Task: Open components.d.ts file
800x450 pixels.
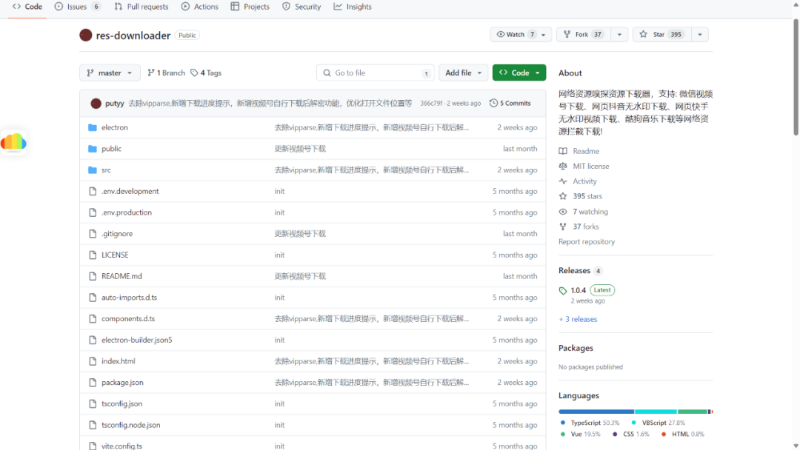Action: point(128,319)
